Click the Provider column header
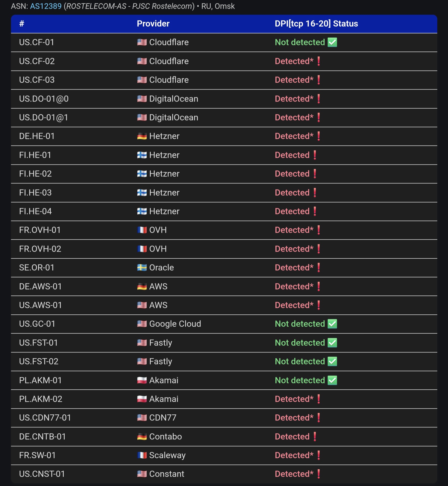 pyautogui.click(x=153, y=24)
